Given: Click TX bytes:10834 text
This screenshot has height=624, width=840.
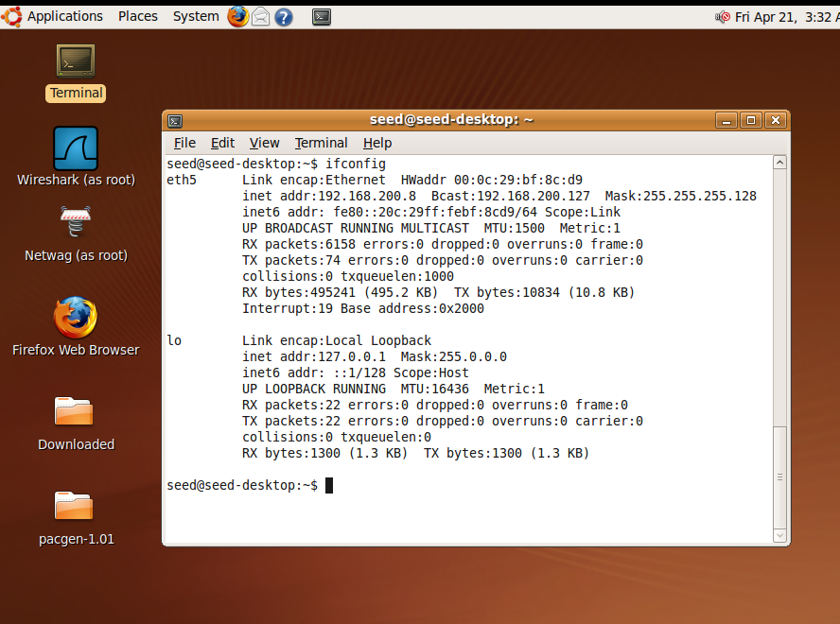Looking at the screenshot, I should 506,292.
